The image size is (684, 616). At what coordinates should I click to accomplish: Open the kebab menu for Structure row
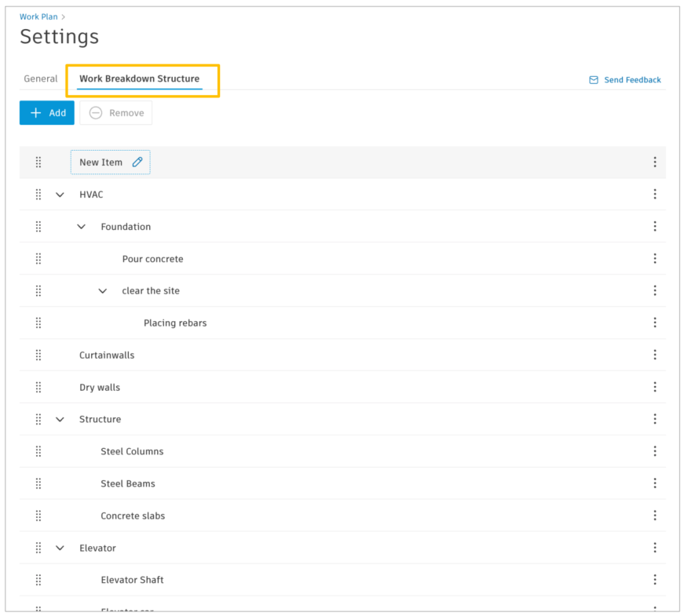(655, 419)
